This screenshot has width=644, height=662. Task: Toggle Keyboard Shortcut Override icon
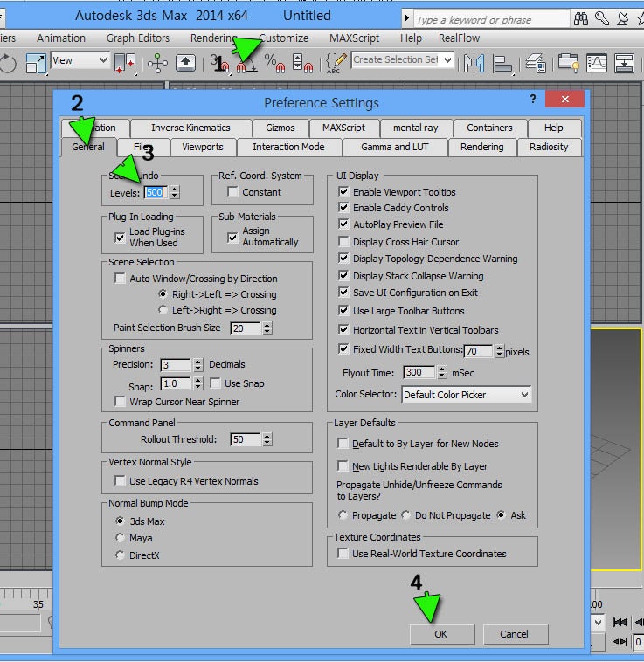point(186,63)
